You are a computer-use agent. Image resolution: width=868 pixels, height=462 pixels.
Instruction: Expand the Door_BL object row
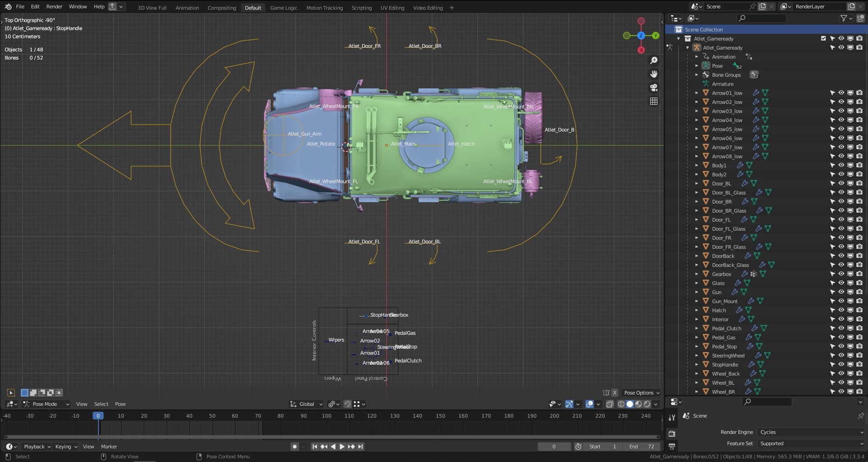(697, 184)
